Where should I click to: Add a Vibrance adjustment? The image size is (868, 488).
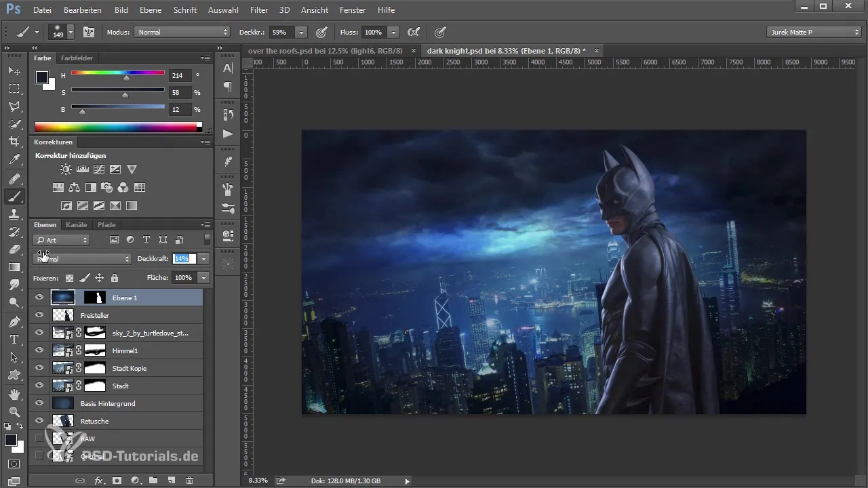(132, 169)
